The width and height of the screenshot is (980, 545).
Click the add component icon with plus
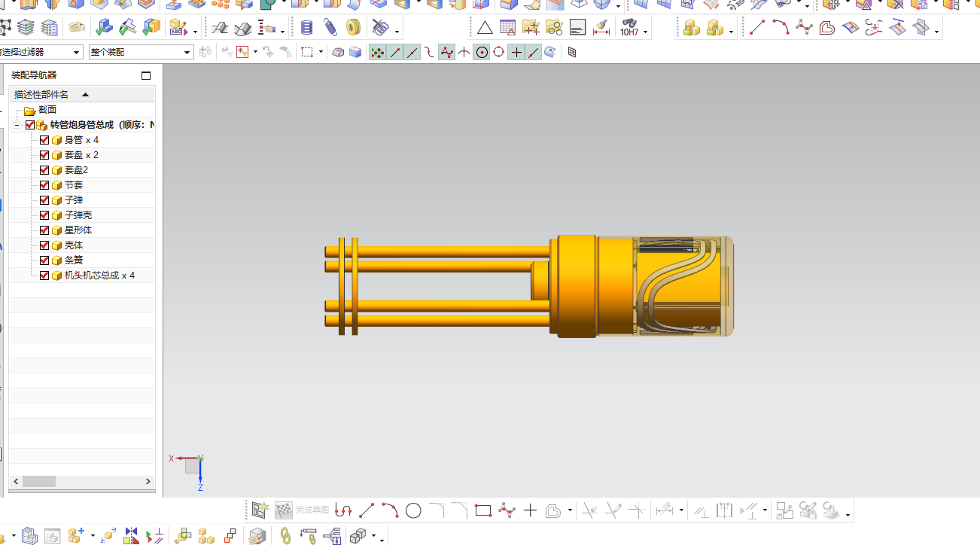pos(76,536)
